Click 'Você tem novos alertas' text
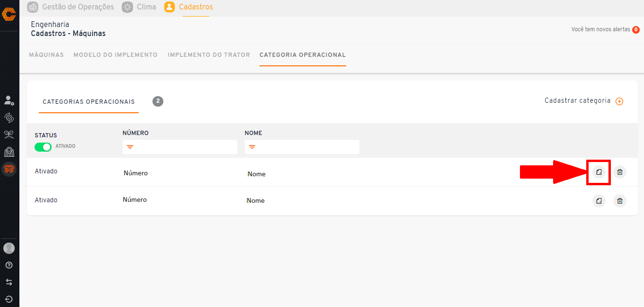 pos(601,29)
